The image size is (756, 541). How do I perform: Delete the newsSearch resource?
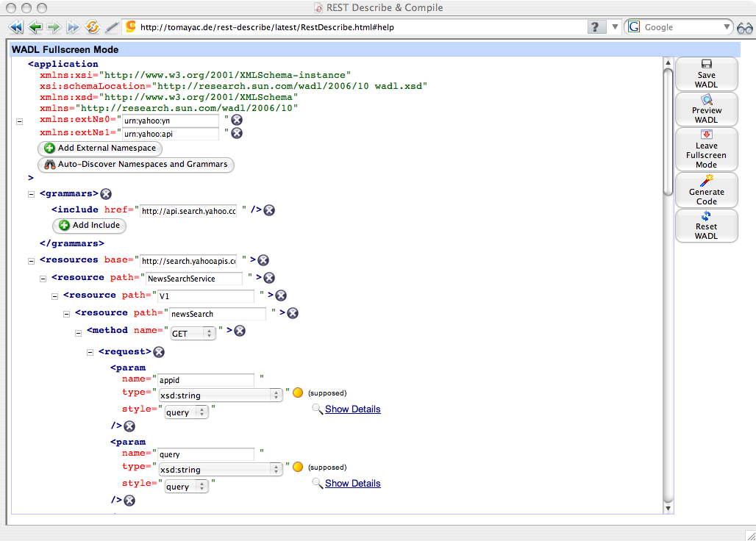point(293,313)
